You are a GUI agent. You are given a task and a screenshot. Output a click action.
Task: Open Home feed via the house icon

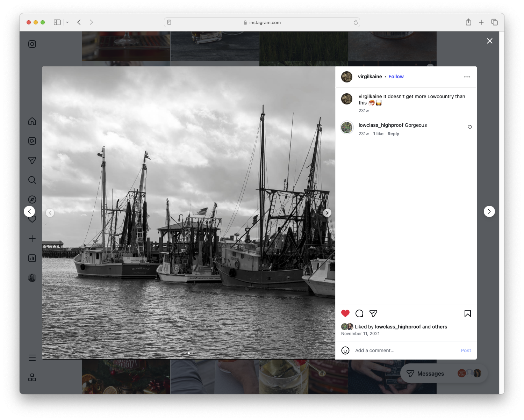32,121
